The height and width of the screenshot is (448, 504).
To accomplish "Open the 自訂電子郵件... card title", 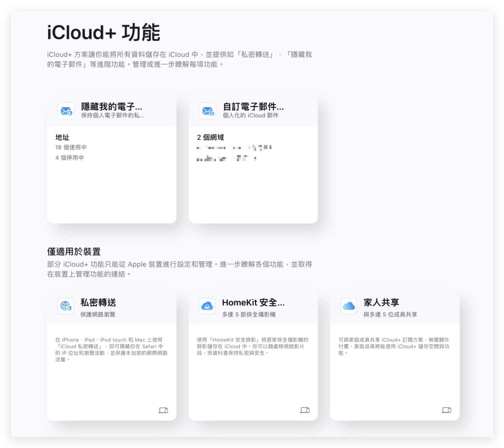I will [253, 107].
